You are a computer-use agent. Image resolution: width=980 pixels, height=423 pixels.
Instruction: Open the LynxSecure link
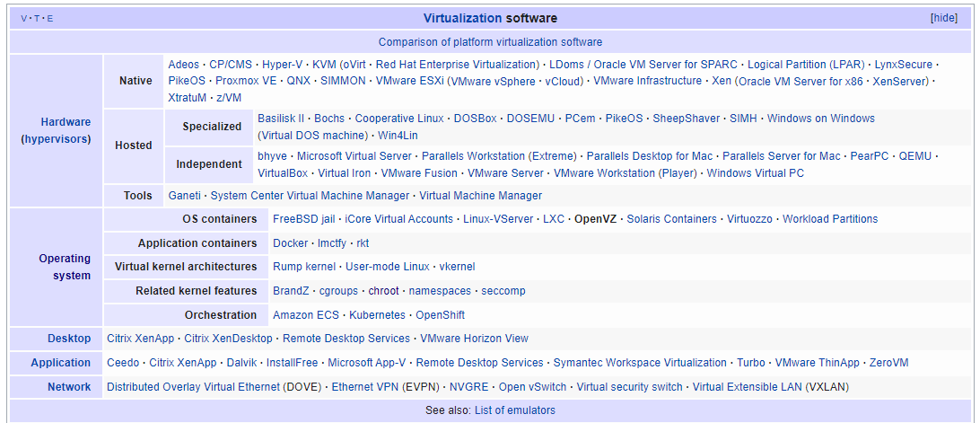[x=903, y=65]
